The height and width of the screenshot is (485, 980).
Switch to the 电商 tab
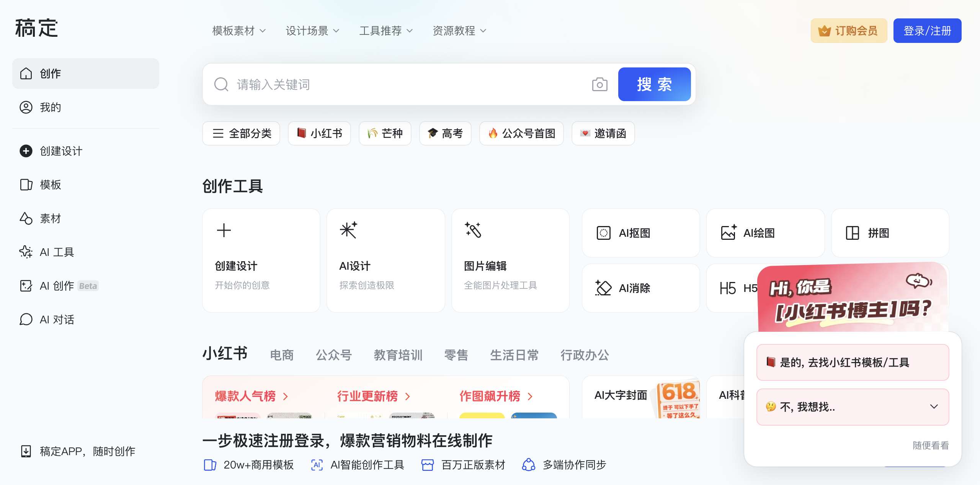[x=282, y=355]
